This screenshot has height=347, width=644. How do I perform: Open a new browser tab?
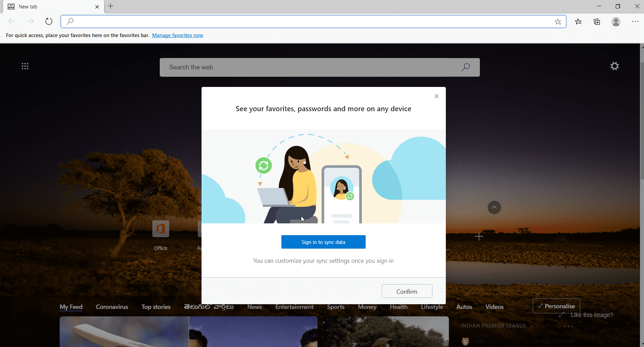tap(111, 6)
